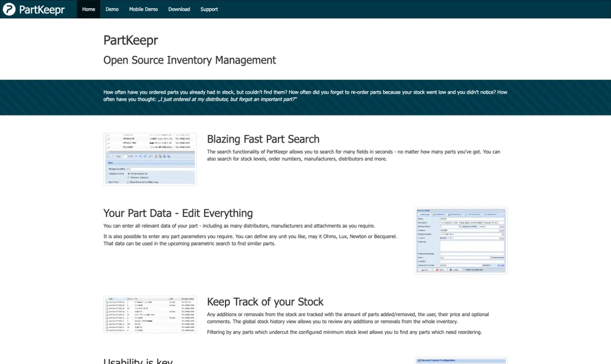Navigate to the Download page
The height and width of the screenshot is (364, 611).
tap(179, 9)
